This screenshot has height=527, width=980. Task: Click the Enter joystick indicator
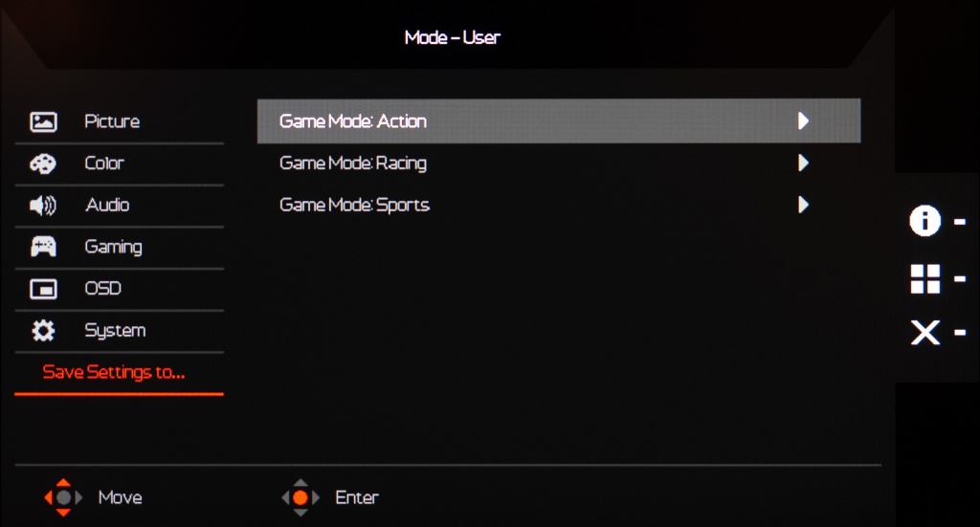coord(301,497)
